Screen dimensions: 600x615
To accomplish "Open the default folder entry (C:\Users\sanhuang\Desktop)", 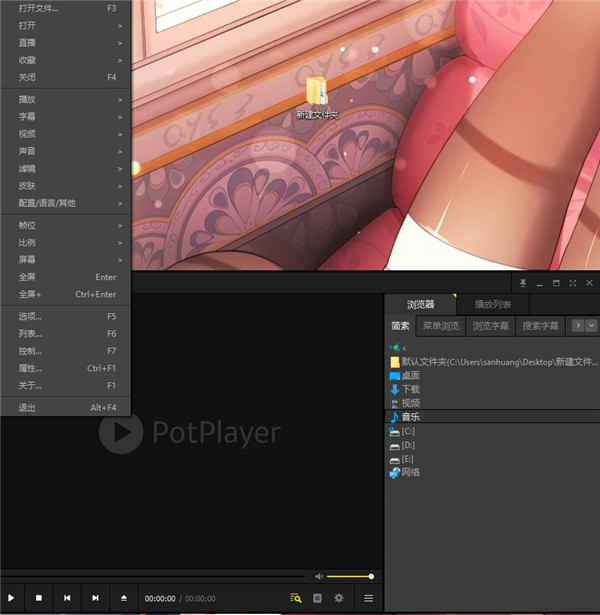I will point(494,362).
